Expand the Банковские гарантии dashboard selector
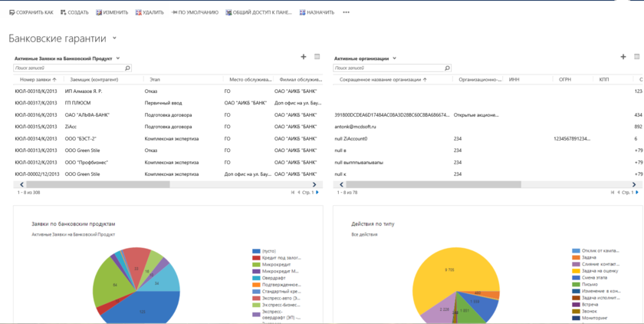 [115, 38]
